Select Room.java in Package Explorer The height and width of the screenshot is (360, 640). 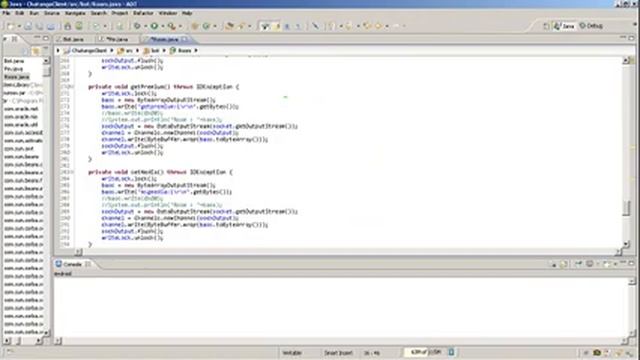point(16,77)
